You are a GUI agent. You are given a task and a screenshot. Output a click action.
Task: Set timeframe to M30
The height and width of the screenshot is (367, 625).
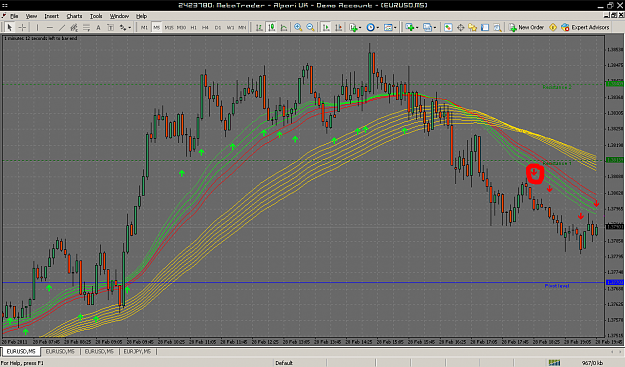(181, 27)
